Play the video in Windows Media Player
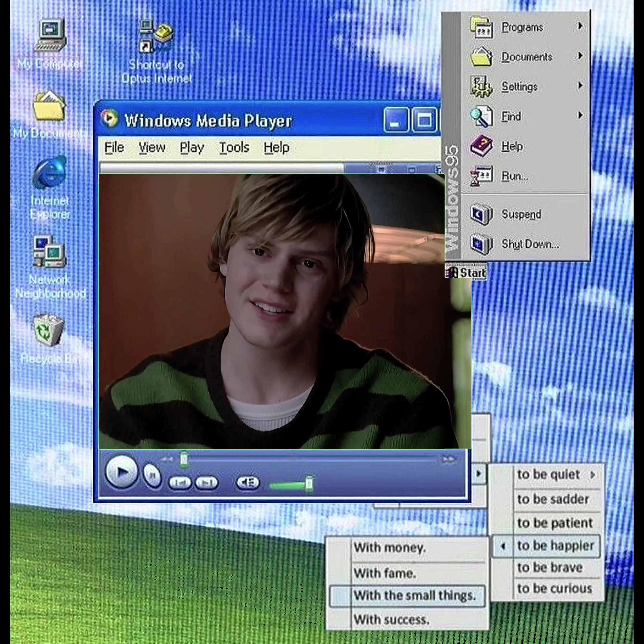The width and height of the screenshot is (644, 644). coord(121,472)
